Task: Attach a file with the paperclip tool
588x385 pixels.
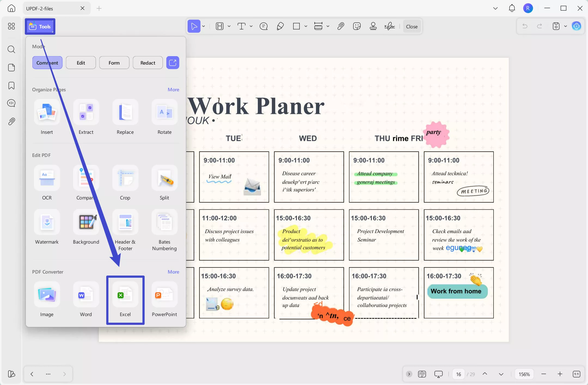Action: pyautogui.click(x=340, y=26)
